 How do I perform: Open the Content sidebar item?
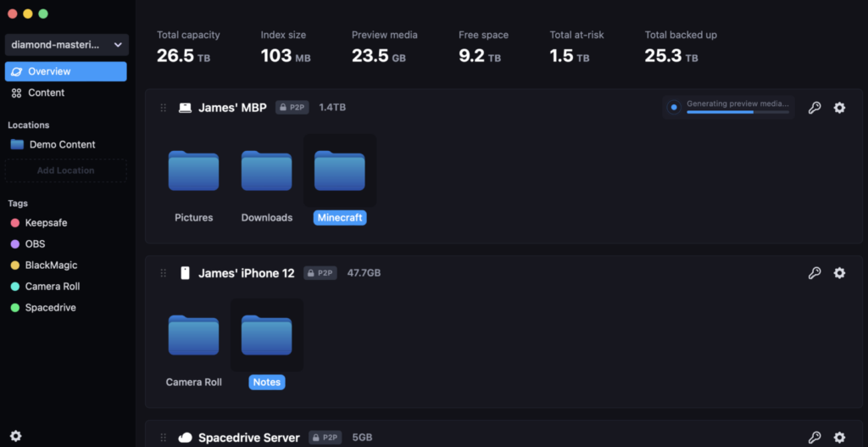(46, 92)
